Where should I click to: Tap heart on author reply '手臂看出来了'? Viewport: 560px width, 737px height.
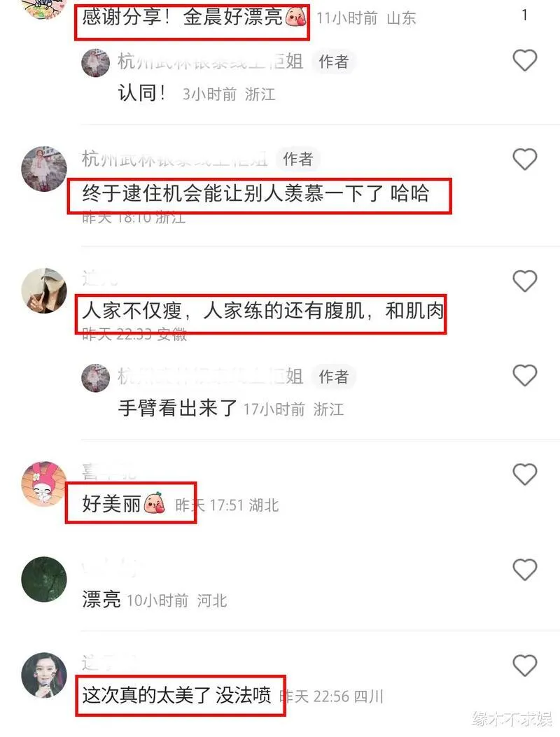pos(524,376)
